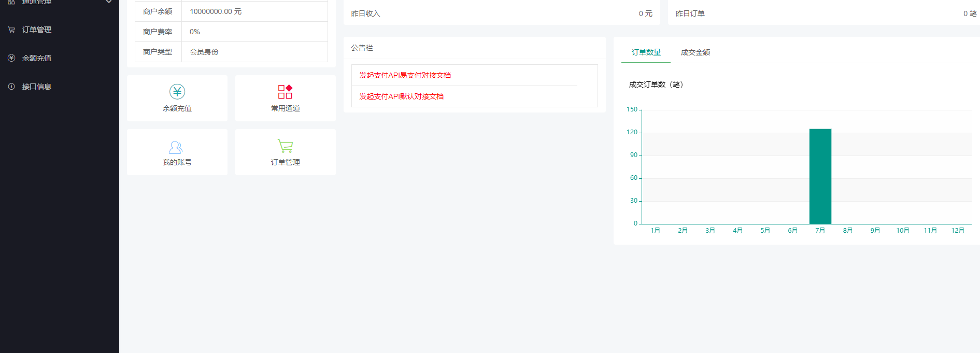Switch to the 成交金额 tab
Image resolution: width=980 pixels, height=353 pixels.
point(695,52)
